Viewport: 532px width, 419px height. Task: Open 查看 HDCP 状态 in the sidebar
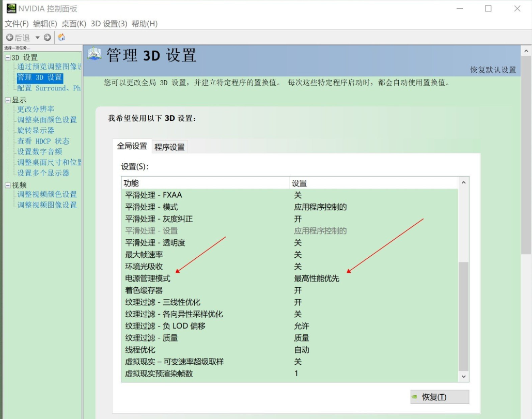coord(43,141)
